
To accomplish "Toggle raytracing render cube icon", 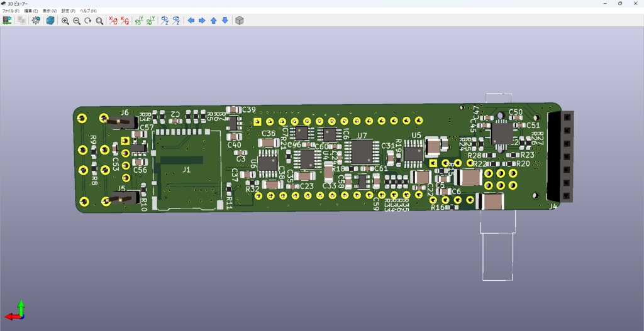I will coord(50,21).
